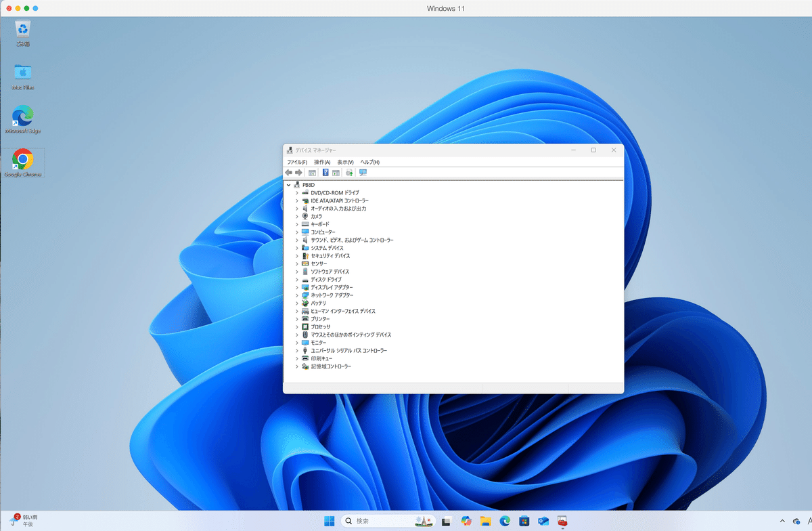Image resolution: width=812 pixels, height=531 pixels.
Task: Select the センサー category icon
Action: coord(305,263)
